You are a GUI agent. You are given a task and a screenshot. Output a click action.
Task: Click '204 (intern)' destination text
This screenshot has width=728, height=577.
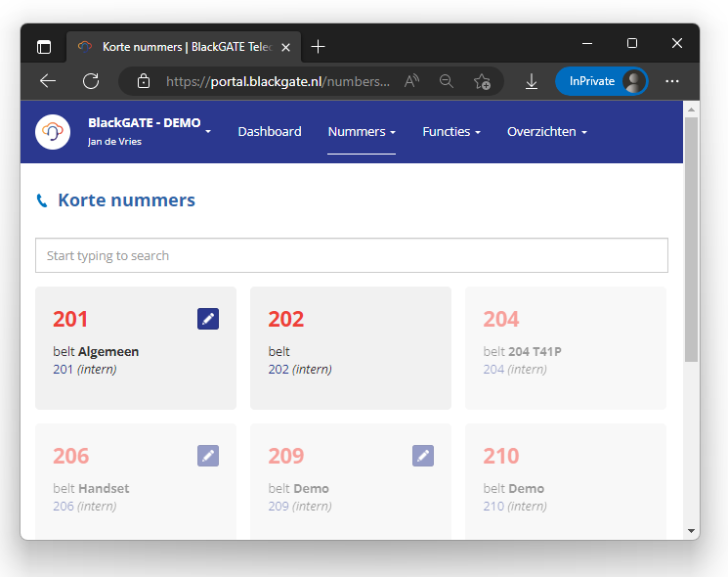(515, 370)
